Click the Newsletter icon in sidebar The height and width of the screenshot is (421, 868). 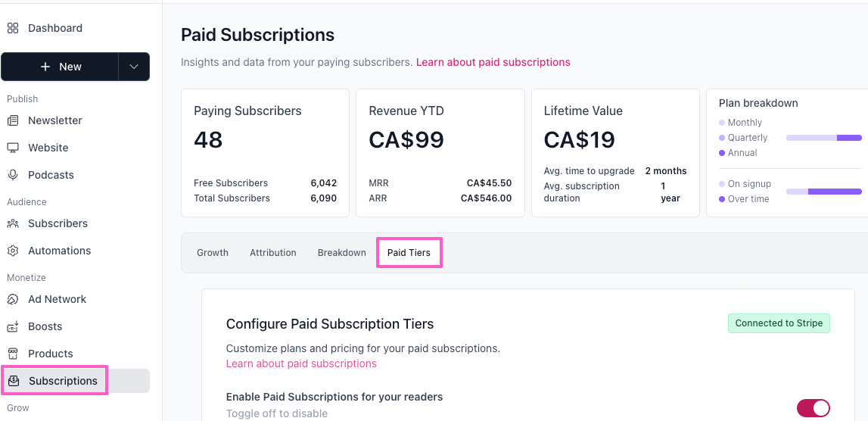click(13, 120)
